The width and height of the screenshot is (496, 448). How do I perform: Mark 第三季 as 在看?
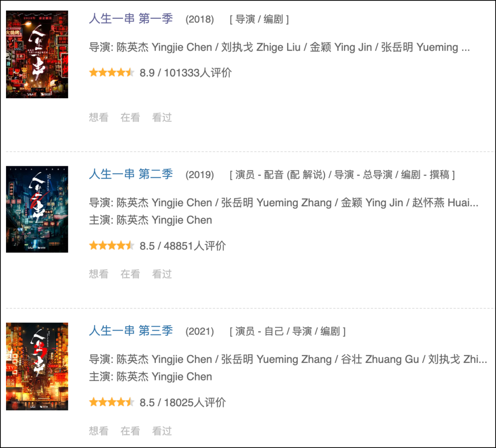click(130, 431)
